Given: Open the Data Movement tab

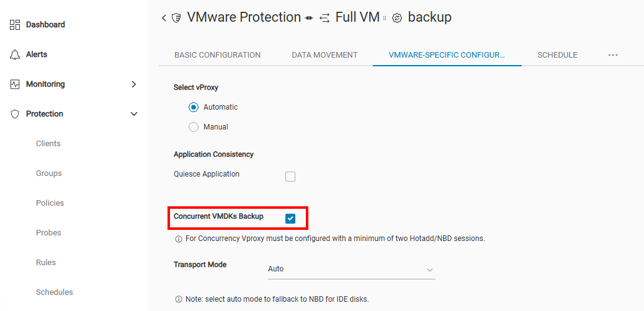Looking at the screenshot, I should [324, 55].
